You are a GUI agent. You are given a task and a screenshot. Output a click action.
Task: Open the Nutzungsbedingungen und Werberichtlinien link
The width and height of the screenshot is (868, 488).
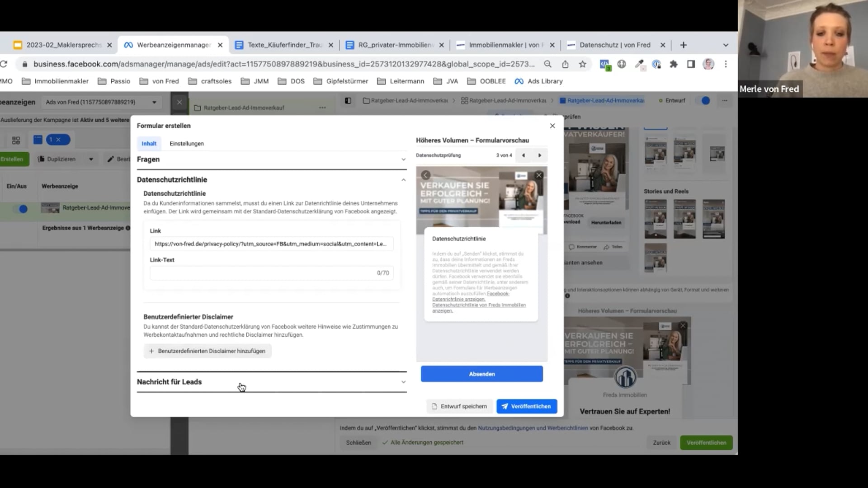533,428
